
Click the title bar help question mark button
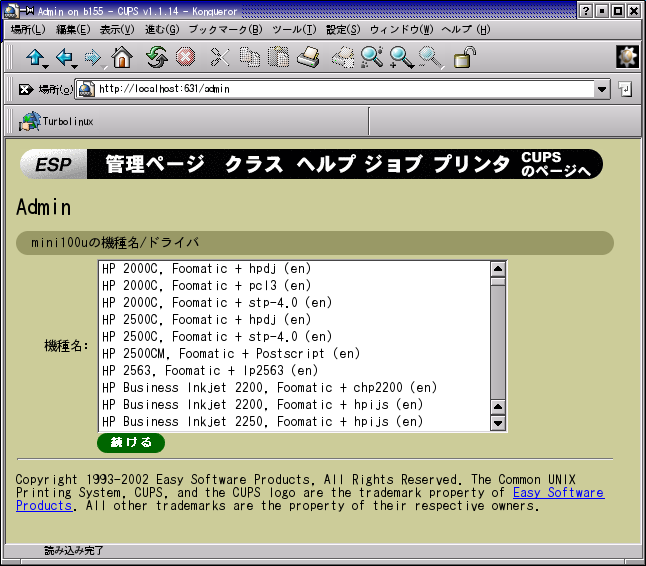(585, 11)
